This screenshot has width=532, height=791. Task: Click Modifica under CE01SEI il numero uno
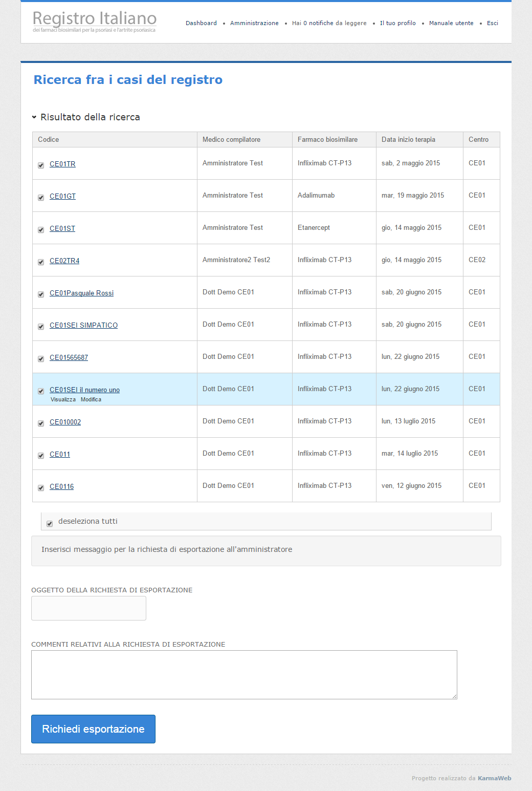pyautogui.click(x=91, y=399)
